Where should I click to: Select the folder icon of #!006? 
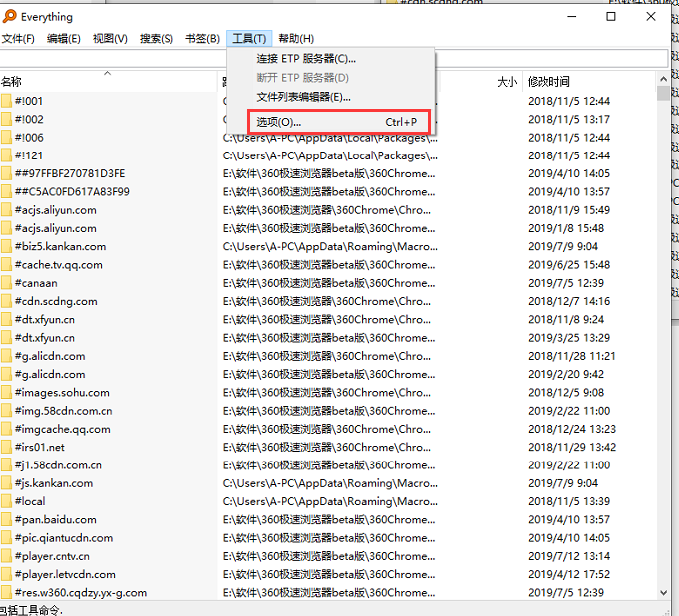click(6, 138)
